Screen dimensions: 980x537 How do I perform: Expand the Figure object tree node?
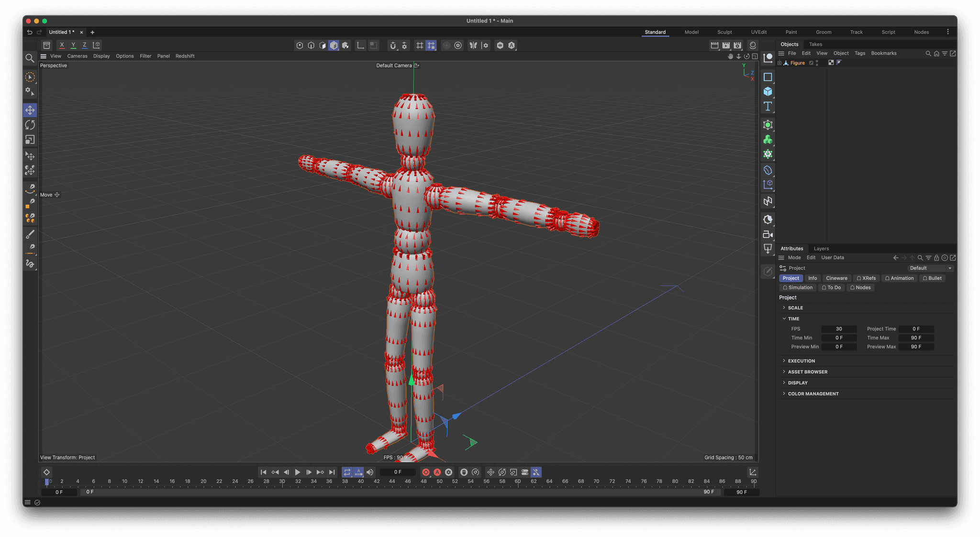coord(780,63)
